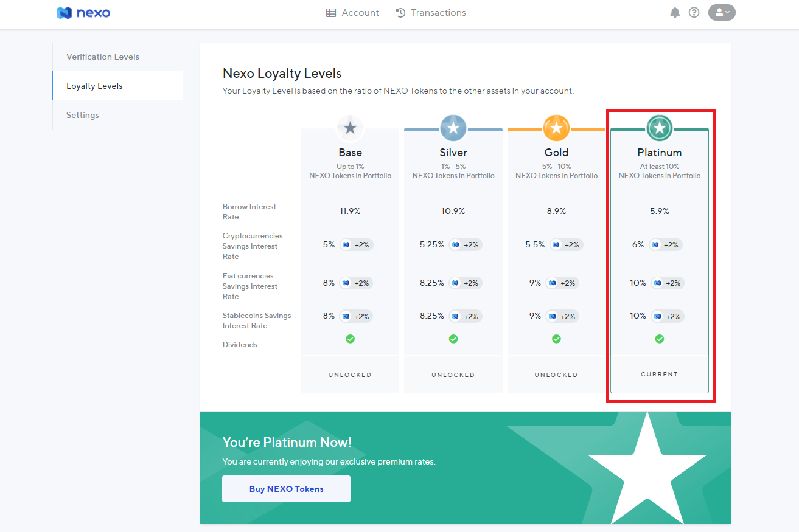
Task: Click the Platinum level star badge
Action: (x=660, y=128)
